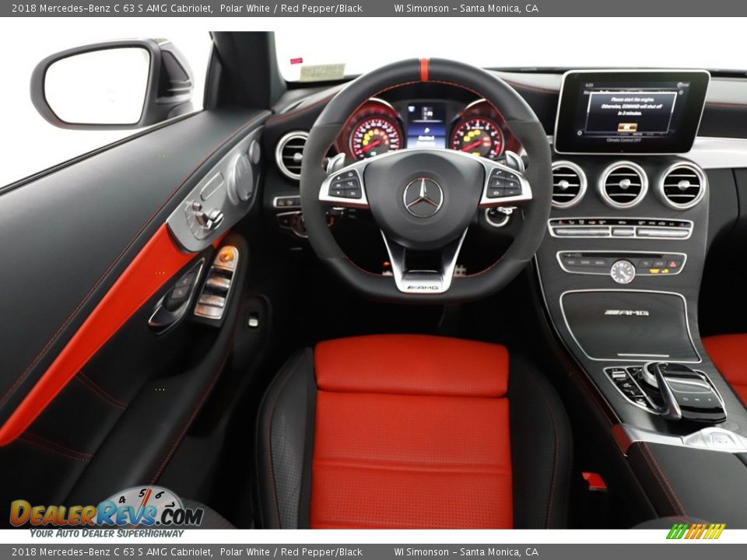Click the right tachometer gauge
The height and width of the screenshot is (560, 747).
477,137
